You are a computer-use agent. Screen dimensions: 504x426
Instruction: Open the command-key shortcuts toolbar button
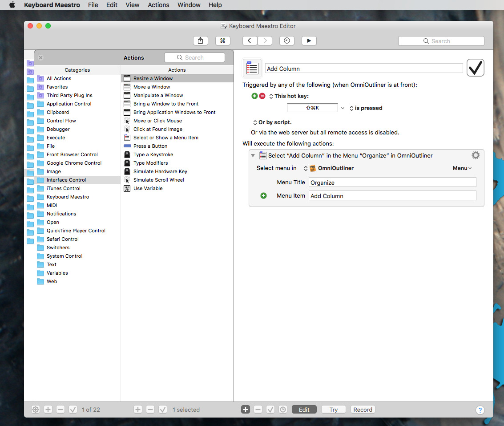pos(222,41)
